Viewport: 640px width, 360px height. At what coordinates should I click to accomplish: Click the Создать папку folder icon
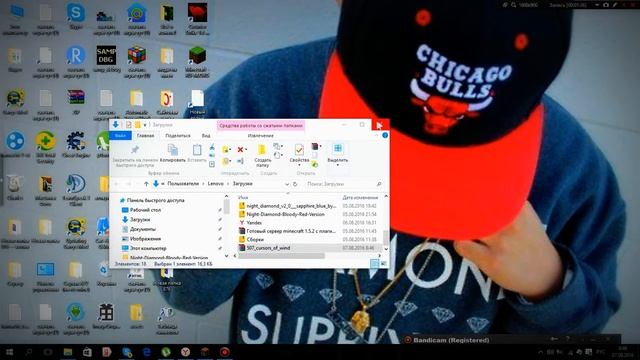coord(262,150)
